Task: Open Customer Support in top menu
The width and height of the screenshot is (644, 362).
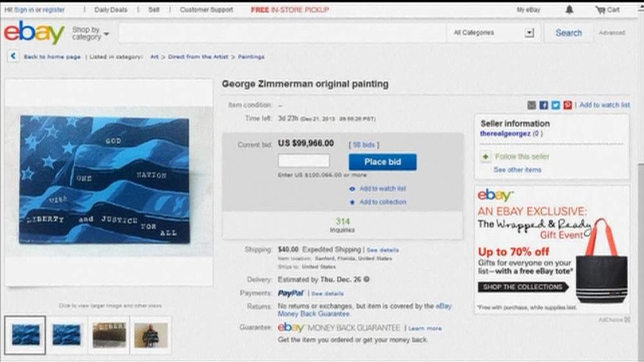Action: pyautogui.click(x=206, y=10)
